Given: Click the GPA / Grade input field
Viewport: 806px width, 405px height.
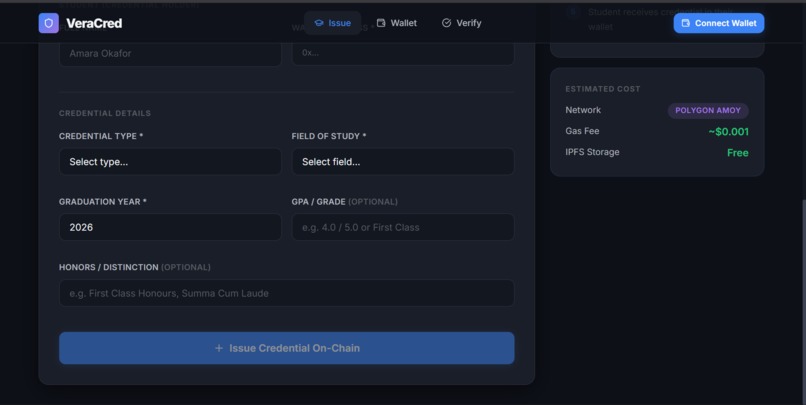Looking at the screenshot, I should (403, 227).
